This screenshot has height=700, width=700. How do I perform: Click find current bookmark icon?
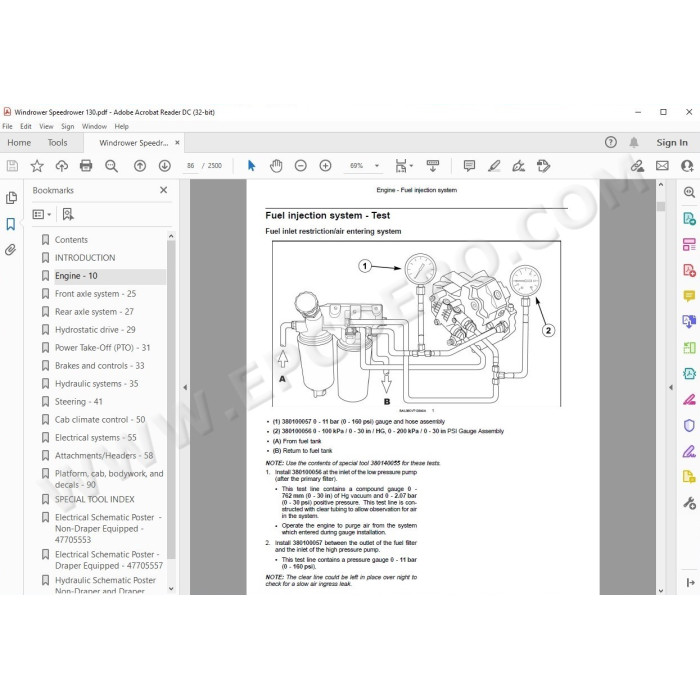point(68,214)
